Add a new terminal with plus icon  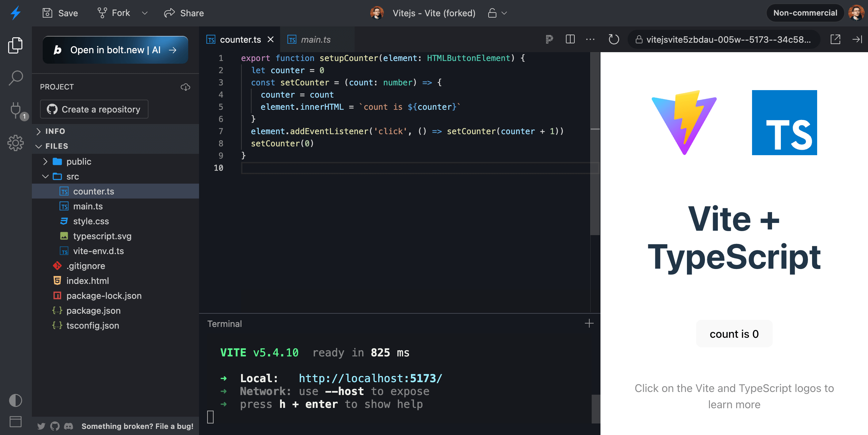[589, 324]
